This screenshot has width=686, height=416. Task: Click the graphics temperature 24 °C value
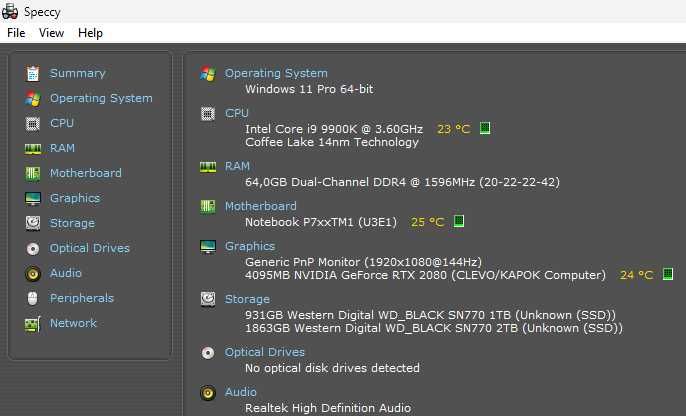point(637,275)
